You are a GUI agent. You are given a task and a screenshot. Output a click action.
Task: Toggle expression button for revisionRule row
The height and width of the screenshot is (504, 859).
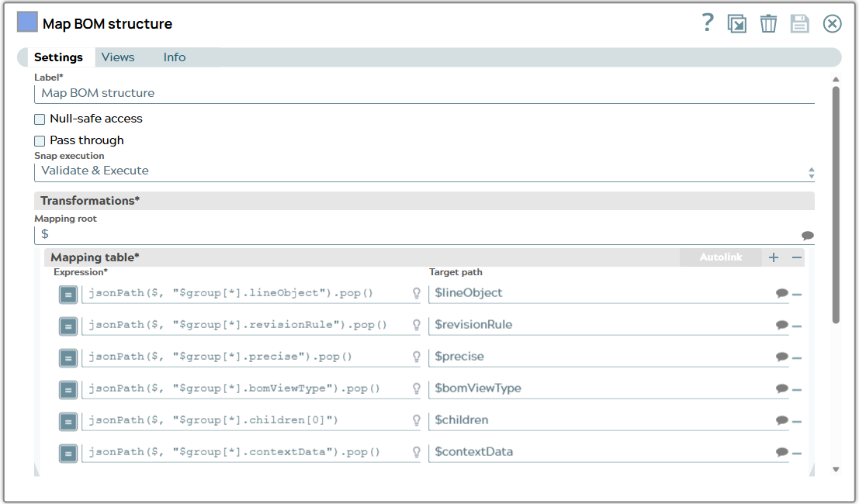point(68,326)
